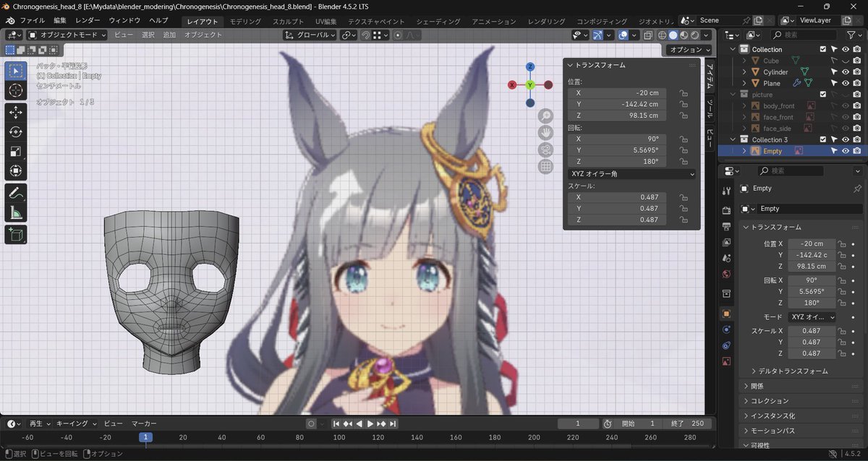The width and height of the screenshot is (868, 461).
Task: Open the View Layer properties tab
Action: click(727, 242)
